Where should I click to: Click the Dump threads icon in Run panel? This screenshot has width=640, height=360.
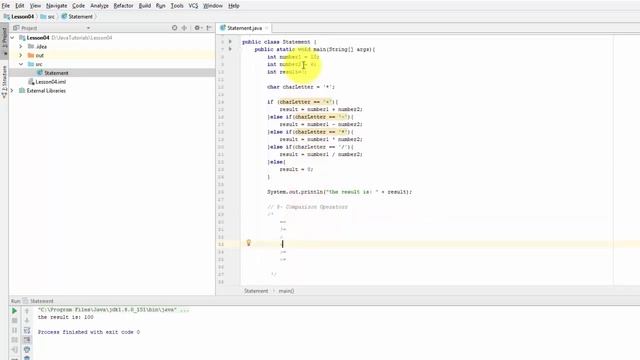tap(14, 340)
